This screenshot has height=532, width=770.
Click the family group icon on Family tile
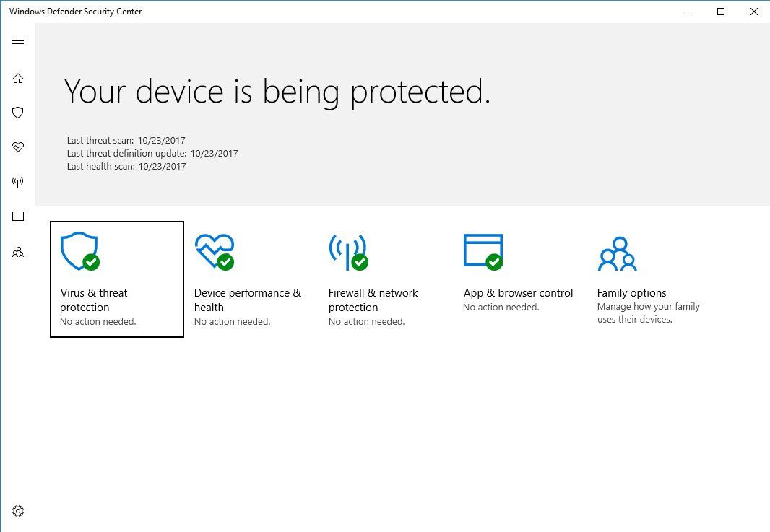coord(617,253)
